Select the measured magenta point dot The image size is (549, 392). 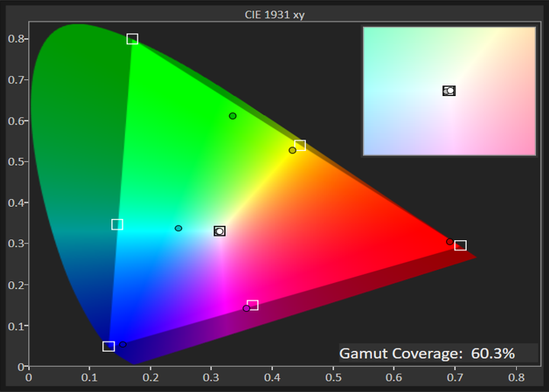pos(246,309)
